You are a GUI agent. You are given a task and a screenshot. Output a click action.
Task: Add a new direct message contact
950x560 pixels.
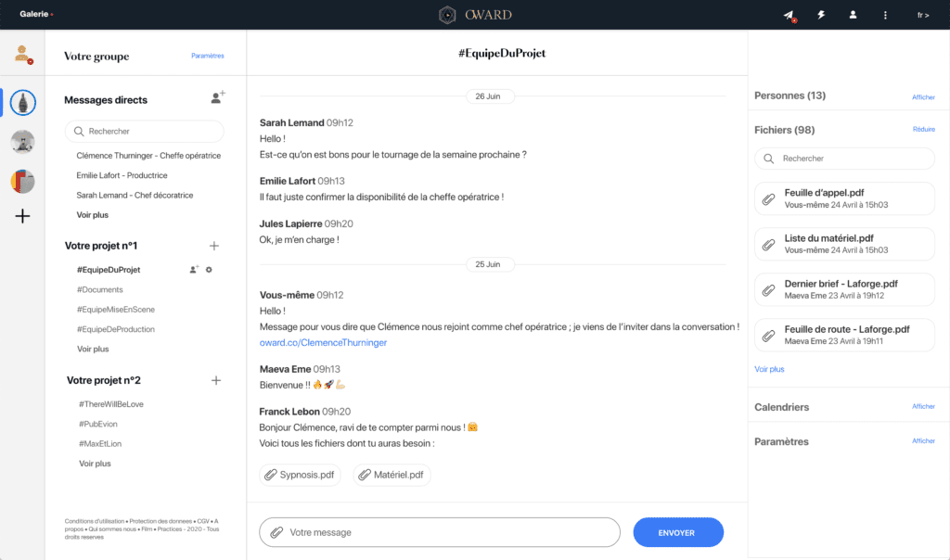(218, 96)
